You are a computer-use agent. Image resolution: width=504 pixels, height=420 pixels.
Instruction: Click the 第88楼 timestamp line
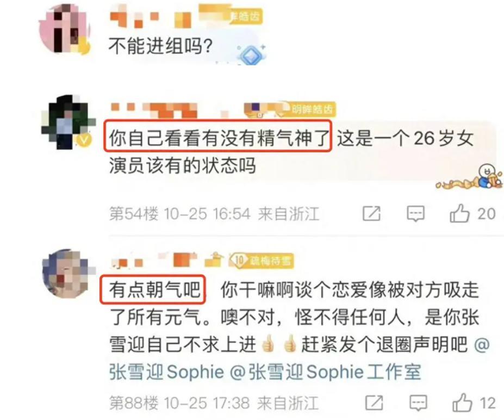tap(214, 403)
